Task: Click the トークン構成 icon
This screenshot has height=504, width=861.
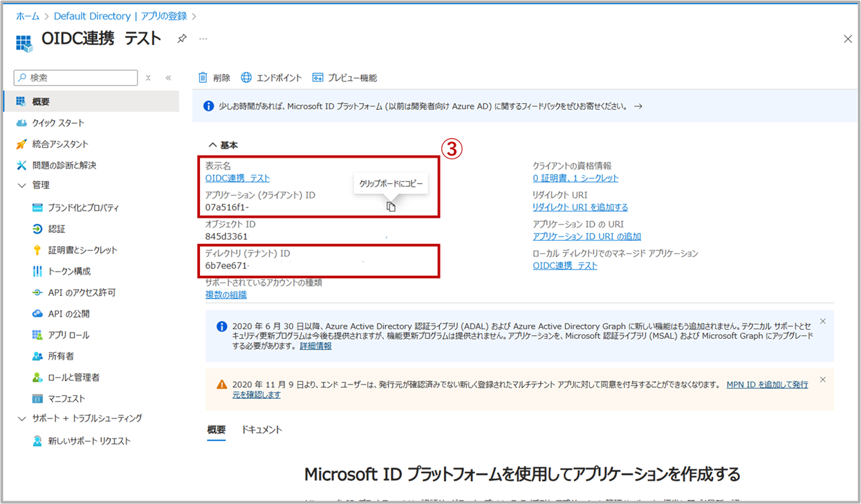Action: (37, 272)
